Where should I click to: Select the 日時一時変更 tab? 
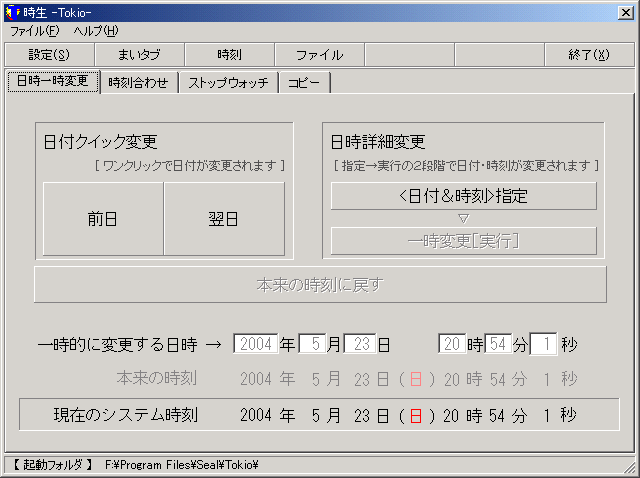[53, 82]
